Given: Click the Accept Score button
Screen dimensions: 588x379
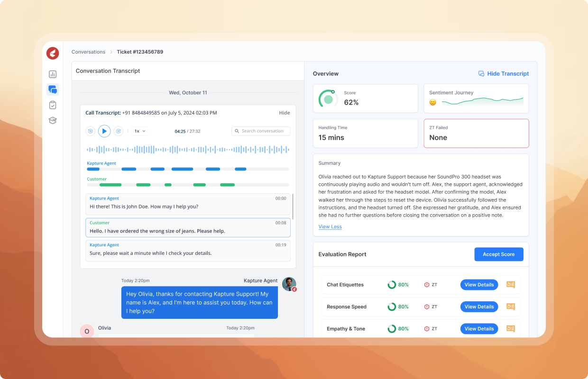Looking at the screenshot, I should (x=498, y=254).
